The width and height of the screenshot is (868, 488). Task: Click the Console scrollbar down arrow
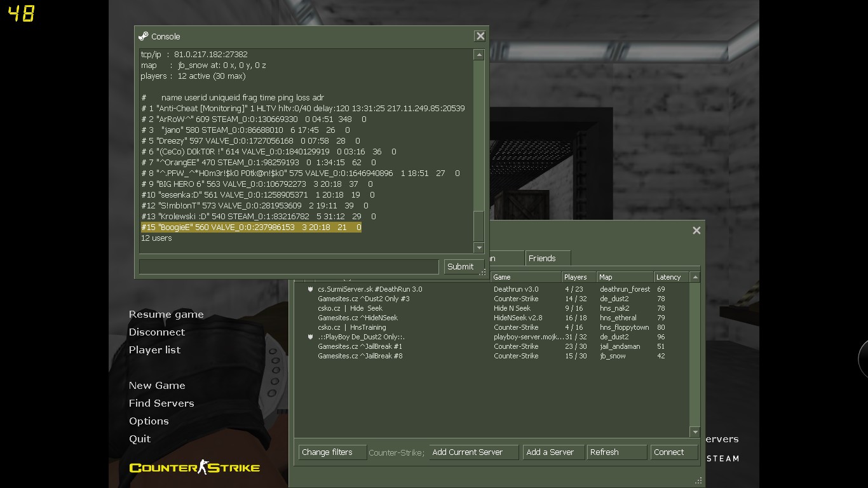coord(479,248)
